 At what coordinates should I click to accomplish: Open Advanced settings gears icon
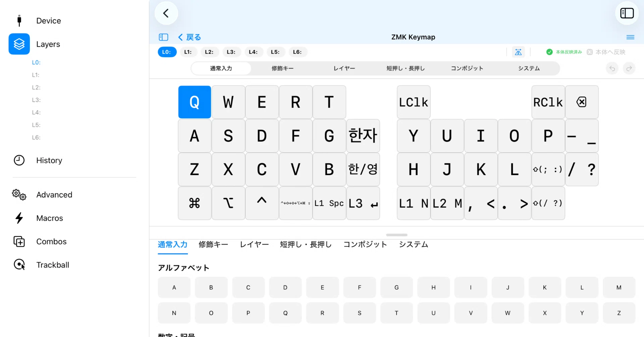coord(19,194)
